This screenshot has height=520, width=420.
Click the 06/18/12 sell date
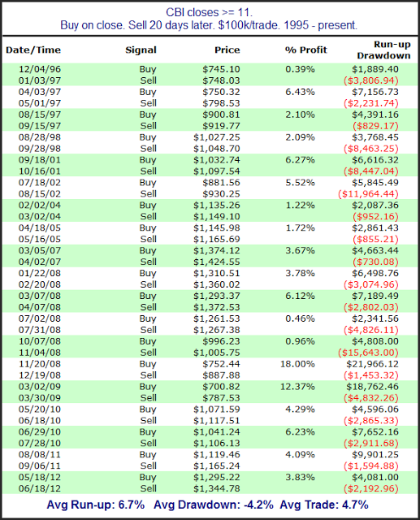pyautogui.click(x=40, y=489)
